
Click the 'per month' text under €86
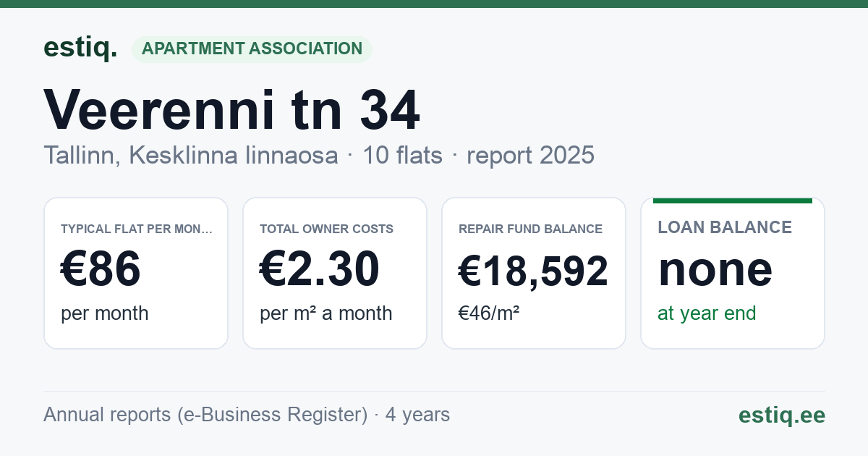point(104,313)
